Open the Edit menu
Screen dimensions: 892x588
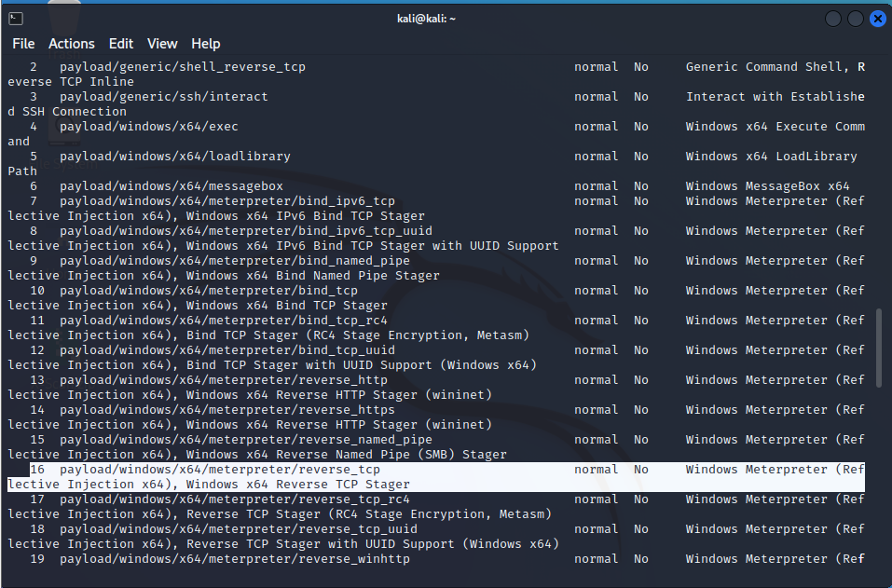point(121,44)
